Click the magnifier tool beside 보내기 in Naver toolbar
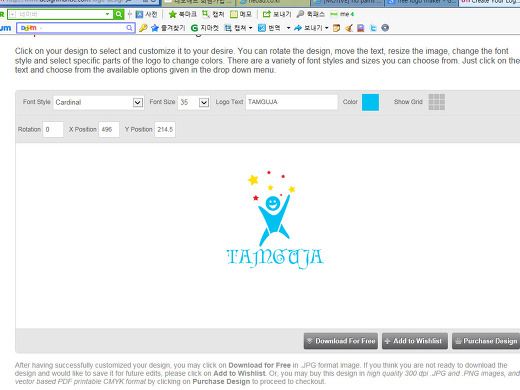520x390 pixels. coord(311,14)
